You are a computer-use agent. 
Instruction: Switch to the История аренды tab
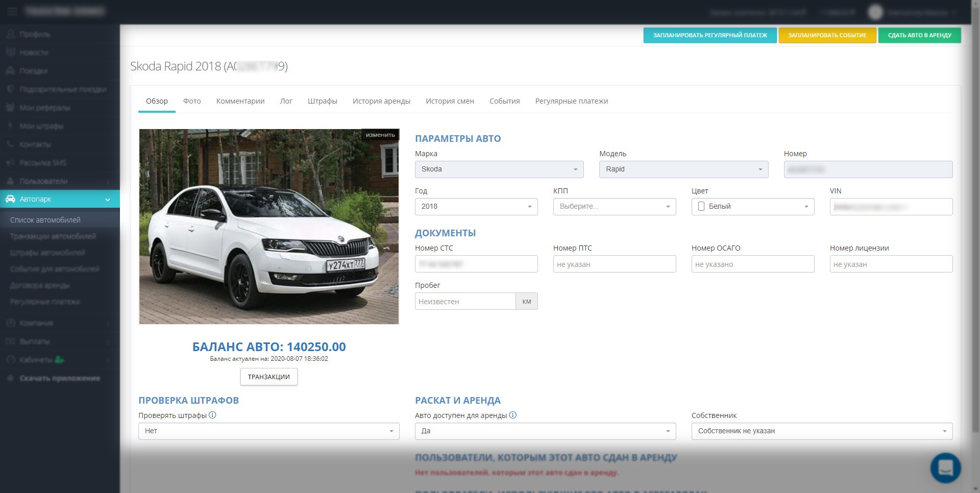pos(381,101)
